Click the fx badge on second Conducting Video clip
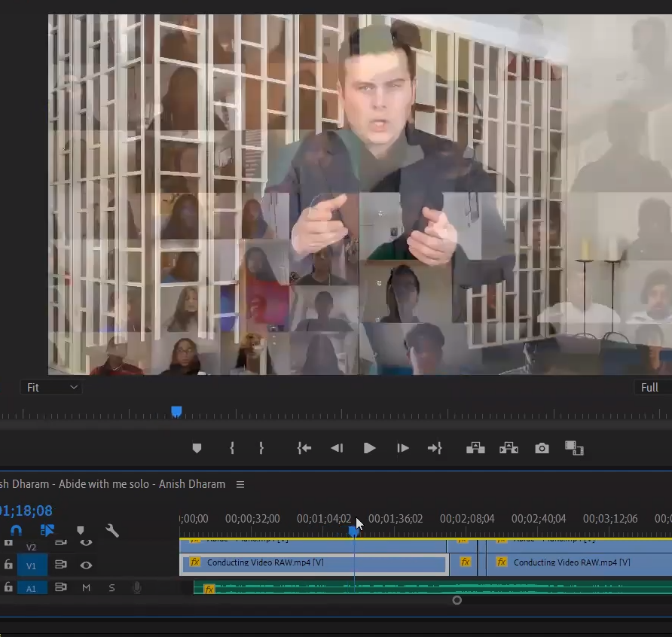The height and width of the screenshot is (637, 672). click(502, 562)
